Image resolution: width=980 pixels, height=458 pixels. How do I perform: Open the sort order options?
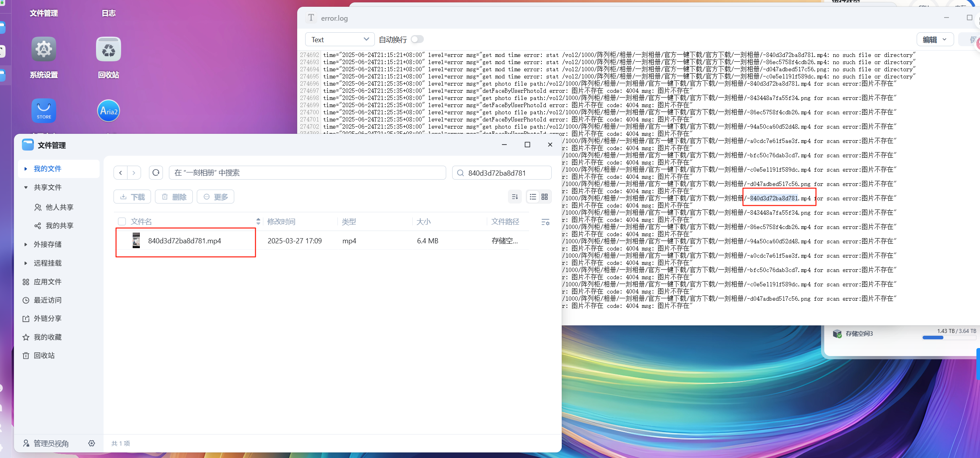[x=515, y=197]
